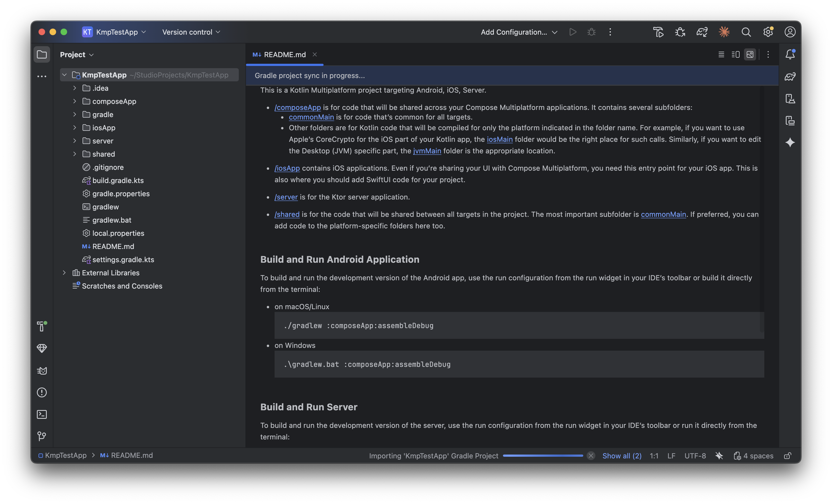Select the README.md editor tab
Screen dimensions: 832x504
[x=284, y=55]
